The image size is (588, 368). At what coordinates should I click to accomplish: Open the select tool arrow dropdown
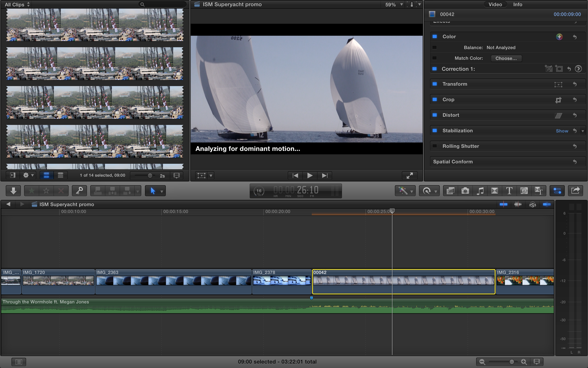(162, 191)
